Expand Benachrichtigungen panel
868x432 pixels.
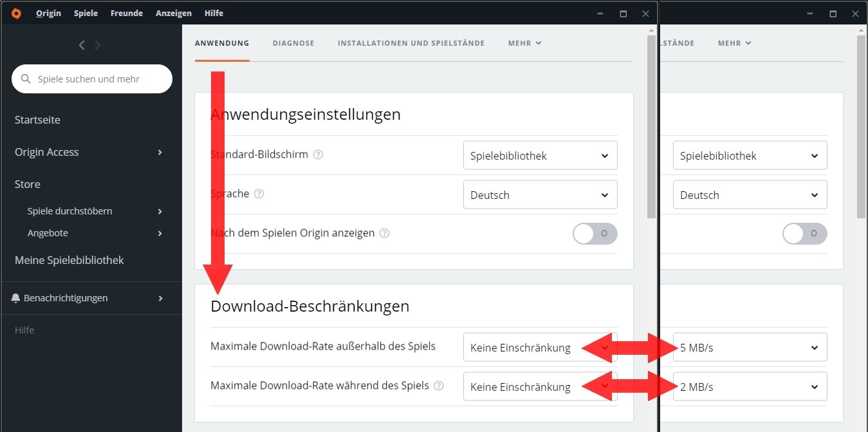pos(160,299)
